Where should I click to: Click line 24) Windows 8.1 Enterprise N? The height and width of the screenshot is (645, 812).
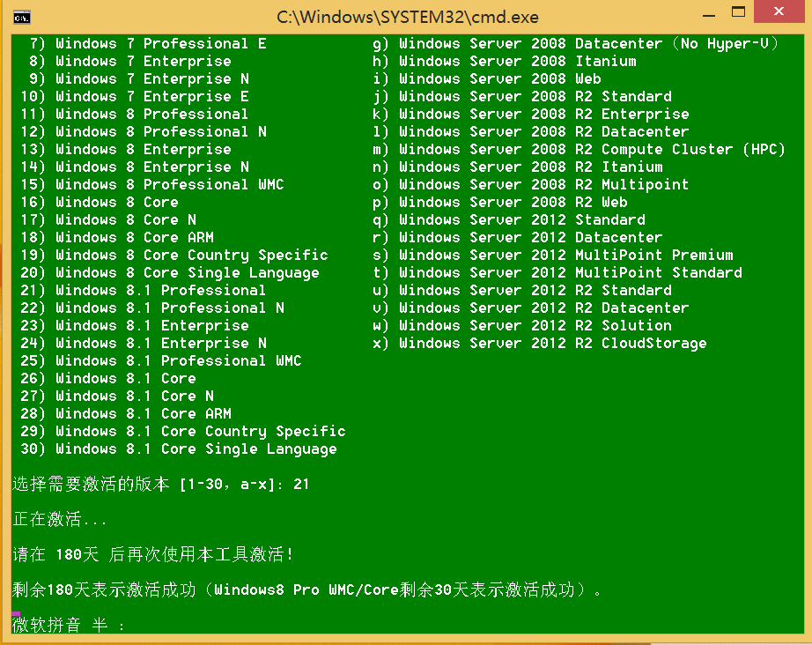(144, 343)
